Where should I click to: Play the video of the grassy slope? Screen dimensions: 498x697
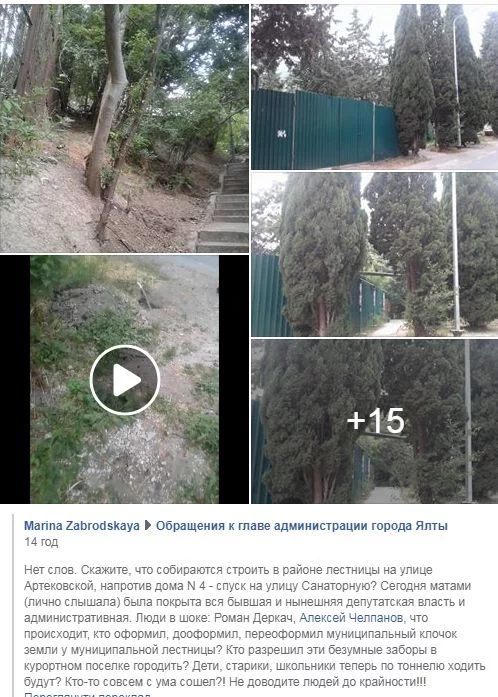124,380
